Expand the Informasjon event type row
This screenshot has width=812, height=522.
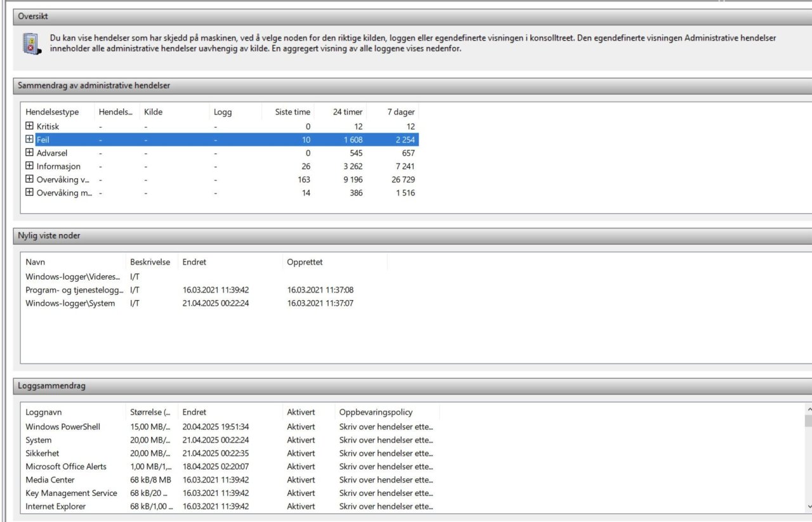(x=29, y=166)
